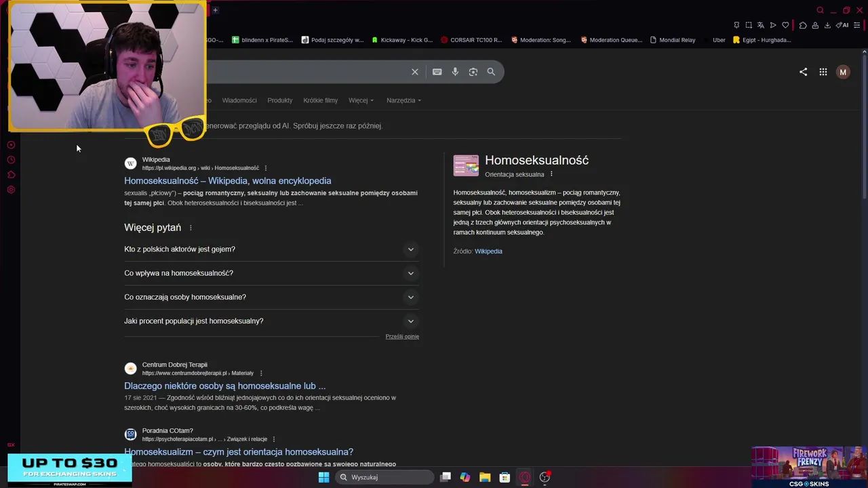Bookmark page with the heart icon

click(x=785, y=25)
